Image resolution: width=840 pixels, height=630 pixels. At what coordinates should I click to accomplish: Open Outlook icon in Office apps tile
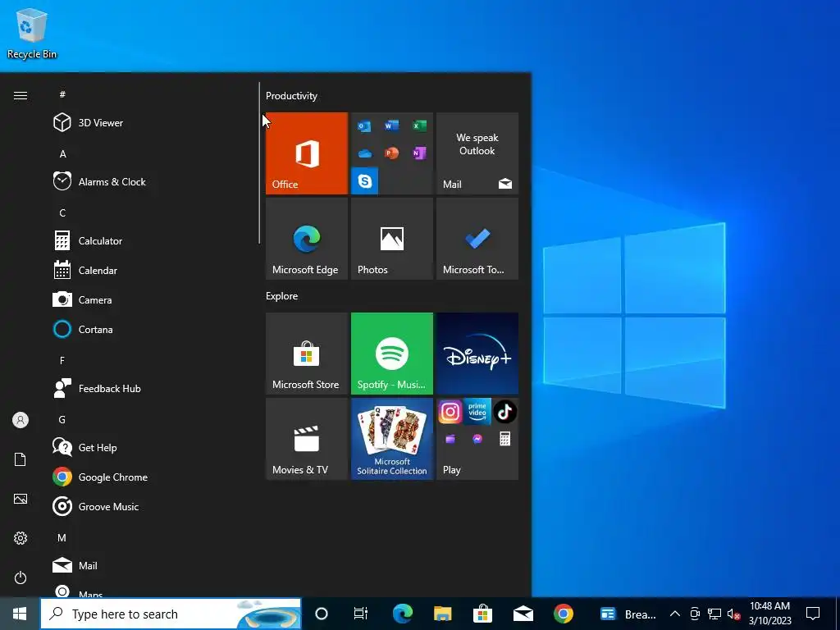click(364, 126)
